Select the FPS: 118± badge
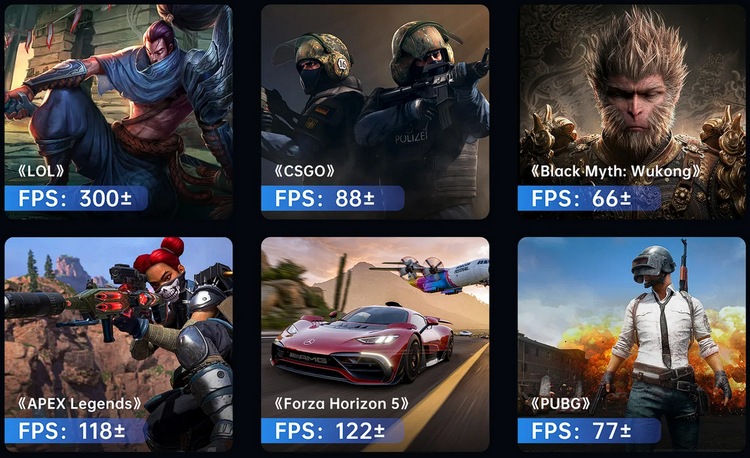750x458 pixels. [x=76, y=431]
